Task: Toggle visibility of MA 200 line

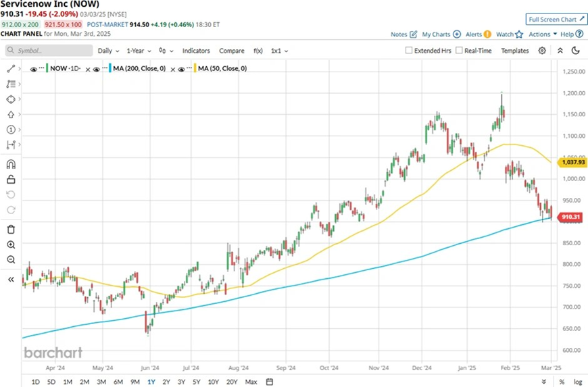Action: tap(97, 70)
